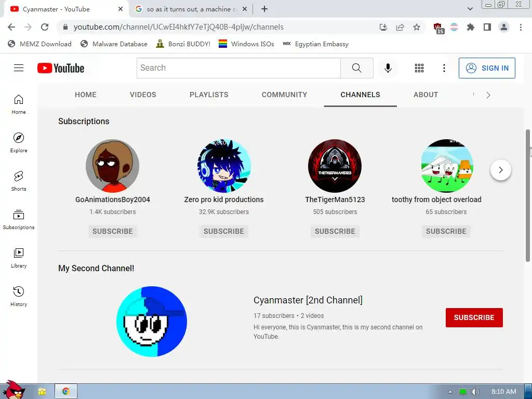Screen dimensions: 532x399
Task: Open the Chrome profile avatar
Action: pyautogui.click(x=504, y=27)
